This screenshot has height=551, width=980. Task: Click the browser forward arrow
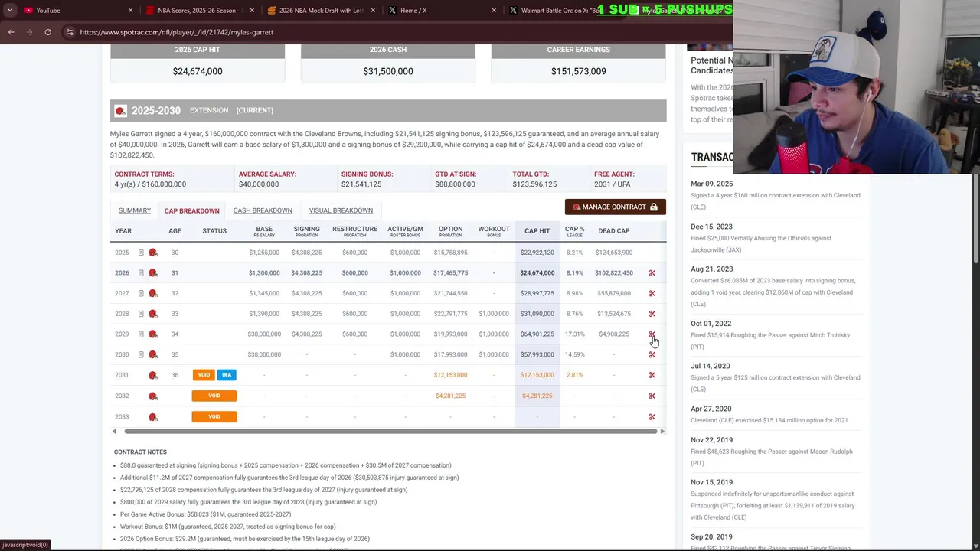(29, 32)
